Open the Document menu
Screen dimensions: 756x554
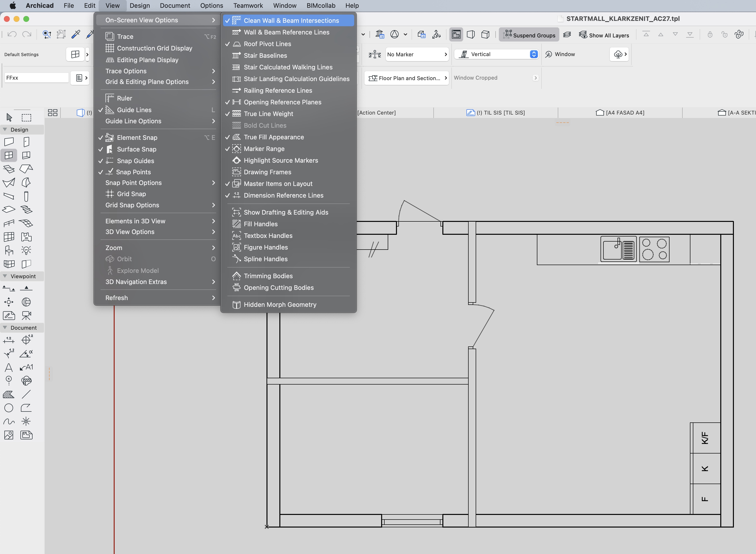point(175,5)
